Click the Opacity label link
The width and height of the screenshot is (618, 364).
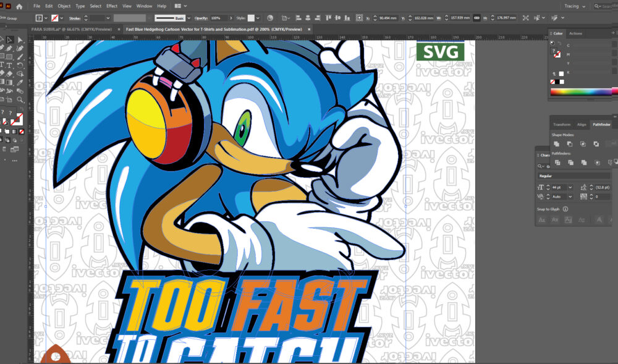click(201, 18)
